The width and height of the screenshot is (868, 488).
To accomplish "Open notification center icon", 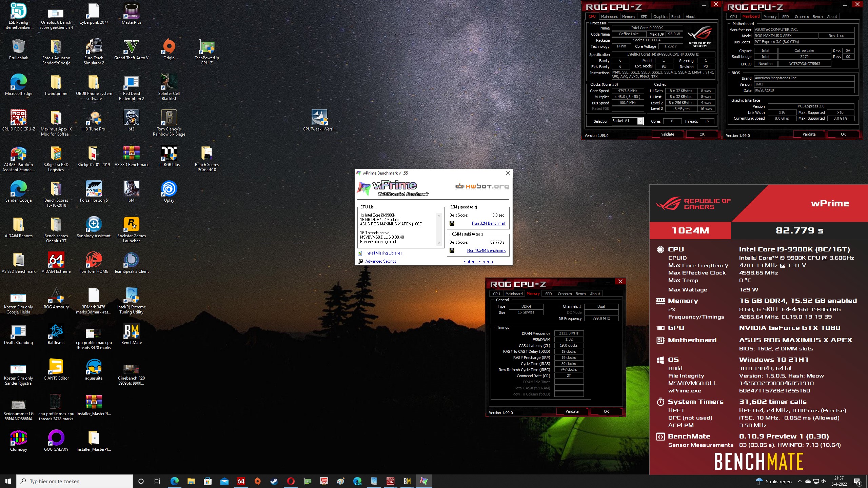I will (x=857, y=481).
